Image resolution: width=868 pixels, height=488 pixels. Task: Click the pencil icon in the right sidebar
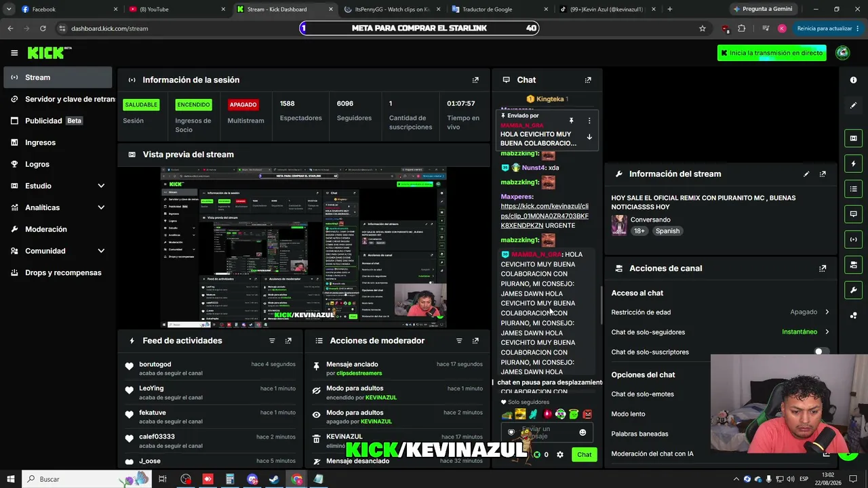pos(854,106)
